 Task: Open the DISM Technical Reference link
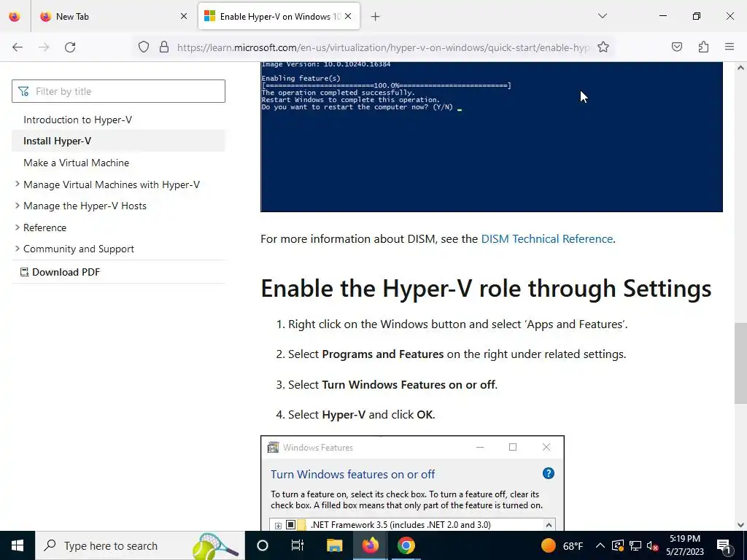[547, 238]
